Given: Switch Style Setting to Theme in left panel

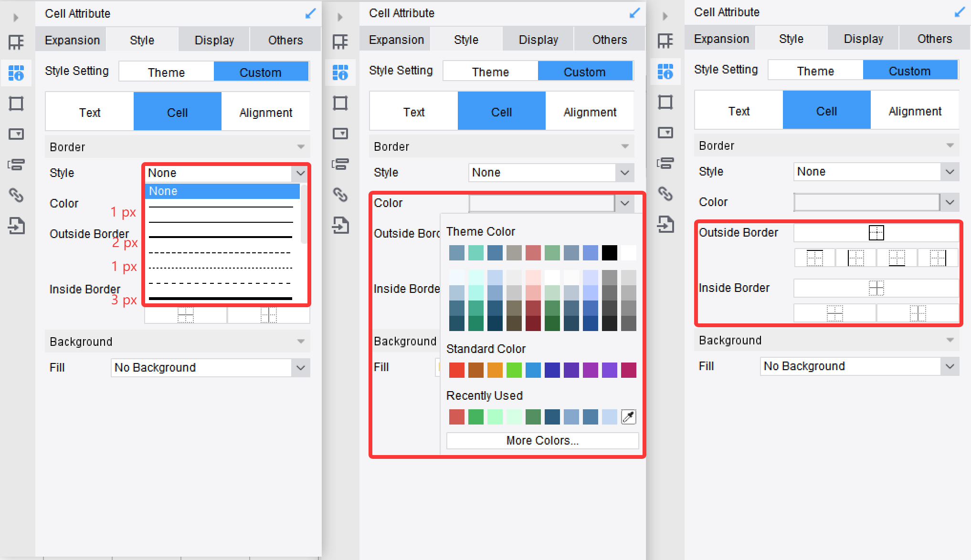Looking at the screenshot, I should pyautogui.click(x=166, y=72).
